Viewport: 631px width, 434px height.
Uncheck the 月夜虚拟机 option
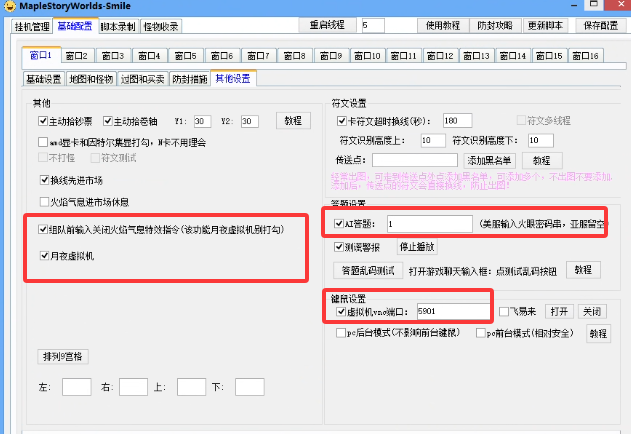pyautogui.click(x=43, y=256)
